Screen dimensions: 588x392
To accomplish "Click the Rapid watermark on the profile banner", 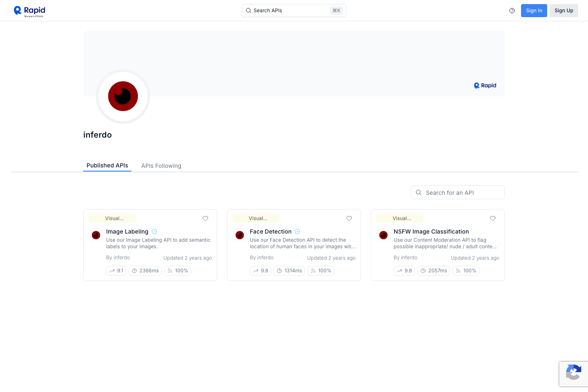I will tap(485, 85).
